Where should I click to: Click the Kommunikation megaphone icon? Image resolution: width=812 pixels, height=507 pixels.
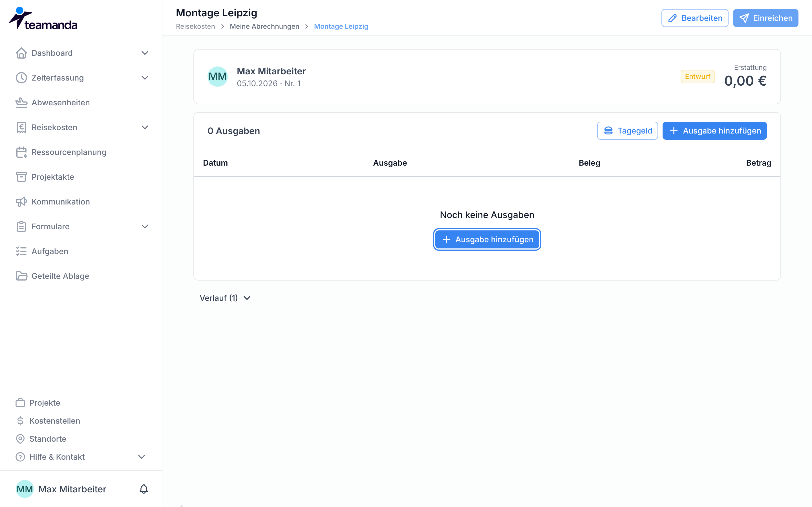point(21,202)
